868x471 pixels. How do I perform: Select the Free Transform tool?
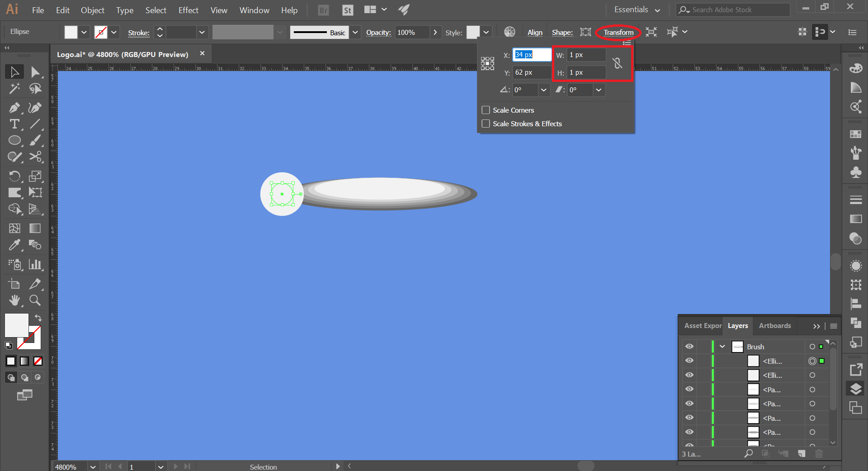[35, 192]
